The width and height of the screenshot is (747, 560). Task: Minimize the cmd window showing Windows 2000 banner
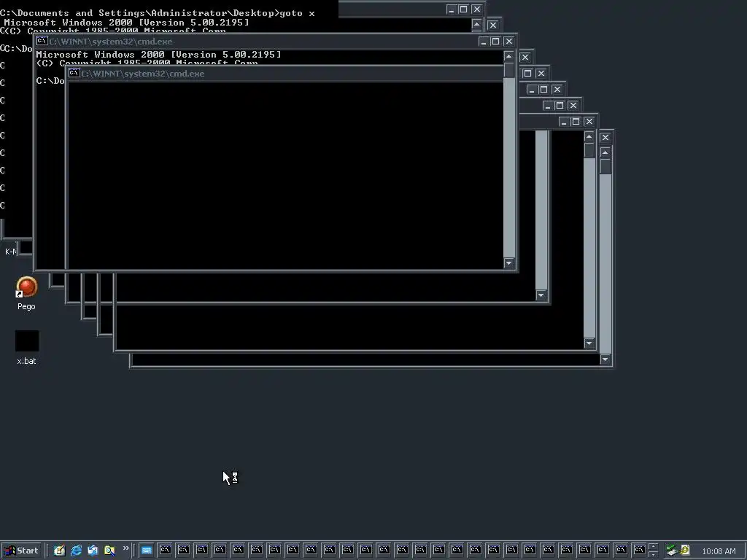point(484,42)
